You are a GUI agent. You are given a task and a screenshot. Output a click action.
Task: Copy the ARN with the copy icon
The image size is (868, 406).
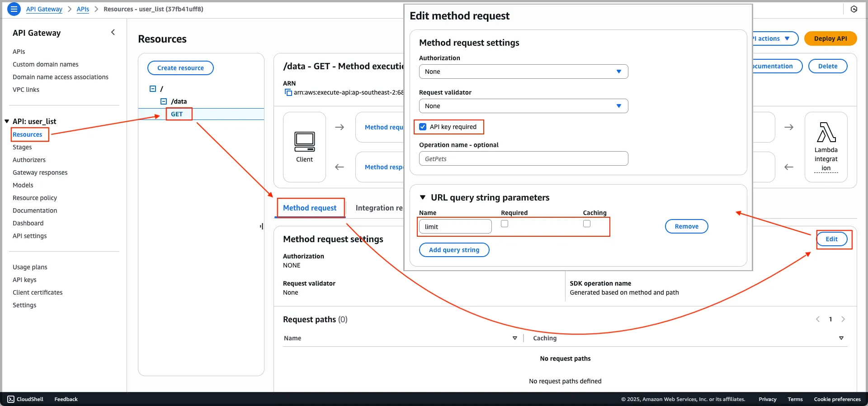pos(288,92)
